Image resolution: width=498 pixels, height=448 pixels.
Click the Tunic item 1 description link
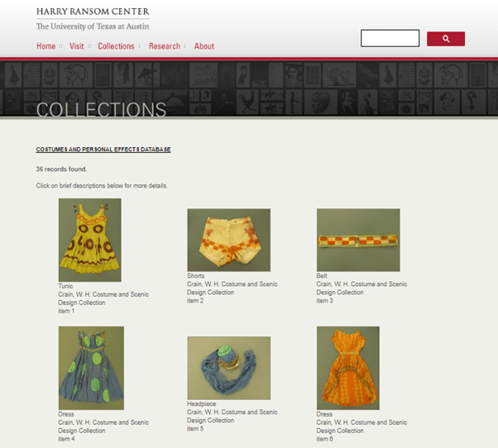(103, 298)
